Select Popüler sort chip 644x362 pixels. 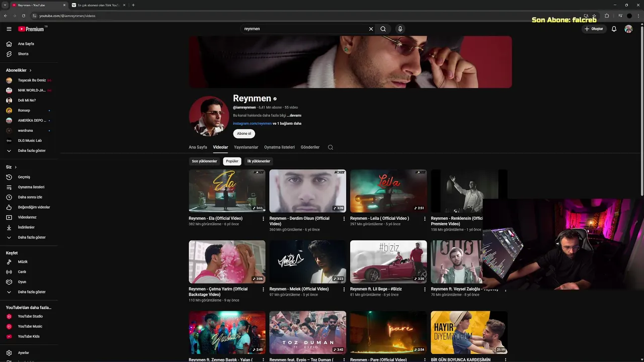(232, 161)
